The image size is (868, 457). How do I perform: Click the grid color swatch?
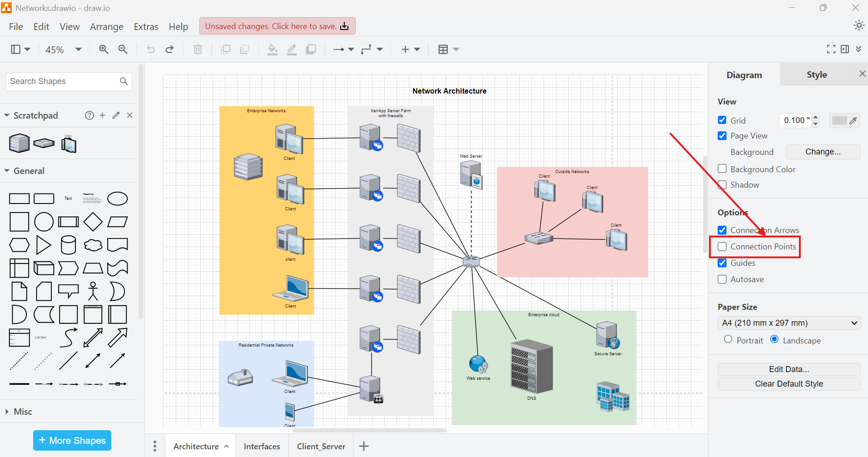pyautogui.click(x=840, y=120)
